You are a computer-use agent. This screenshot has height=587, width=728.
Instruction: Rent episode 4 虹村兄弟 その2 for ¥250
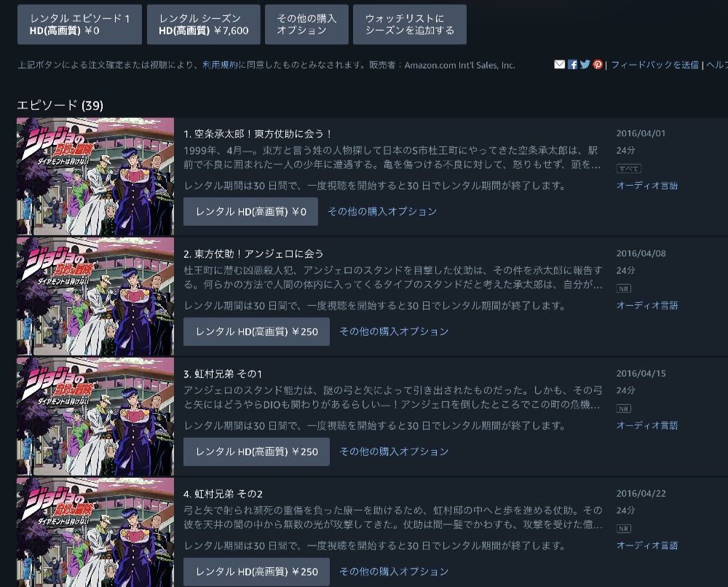pos(256,572)
